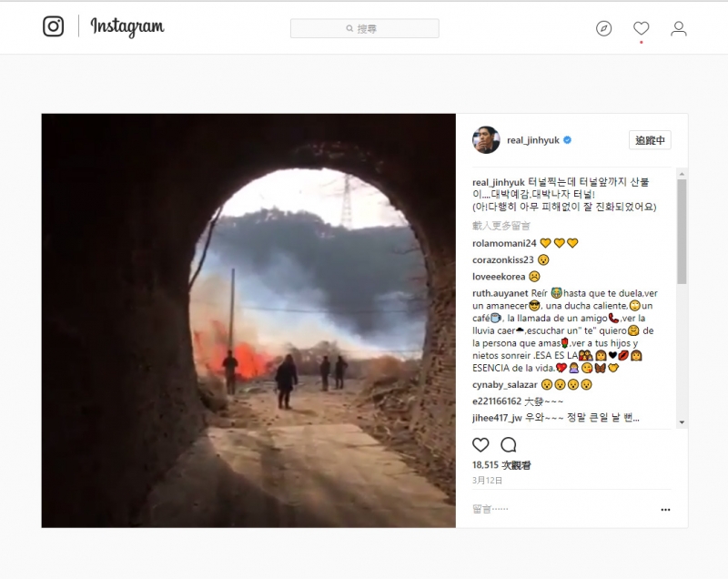Click the Instagram camera logo icon

pos(54,26)
